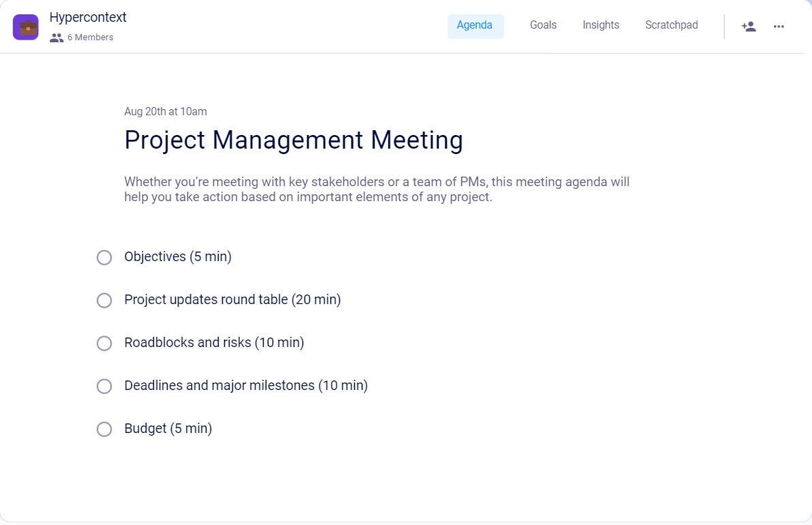Select the Agenda tab
The height and width of the screenshot is (525, 812).
pos(475,25)
